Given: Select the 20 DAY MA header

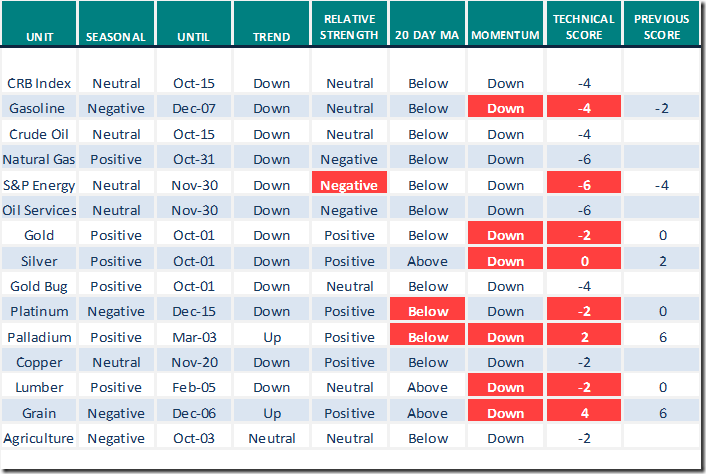Looking at the screenshot, I should pyautogui.click(x=428, y=37).
